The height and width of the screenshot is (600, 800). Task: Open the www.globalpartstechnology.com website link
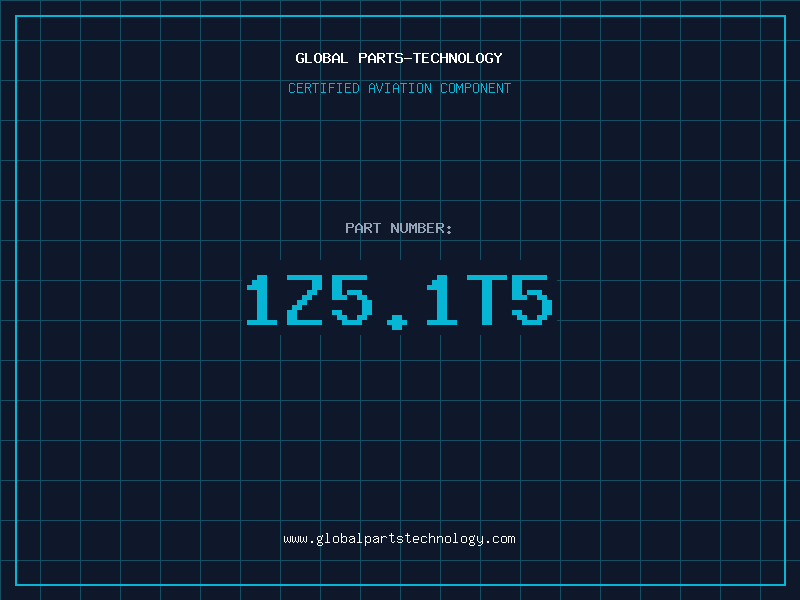399,539
